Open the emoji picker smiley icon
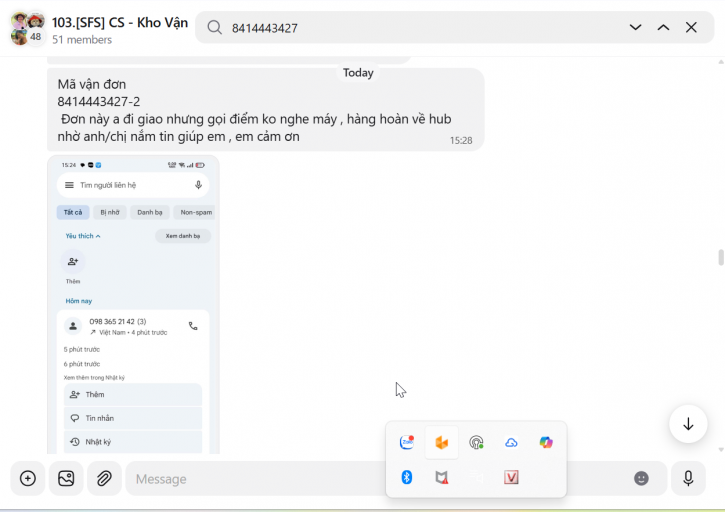 click(x=641, y=478)
